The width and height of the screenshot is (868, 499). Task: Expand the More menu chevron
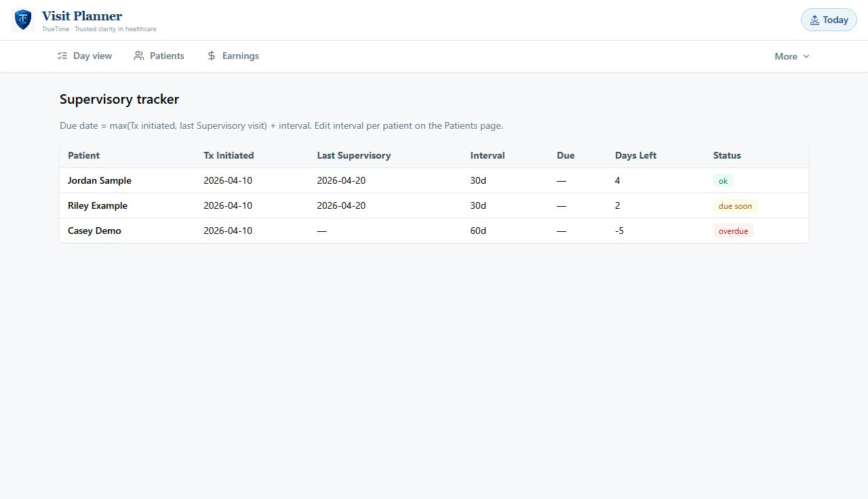pos(806,56)
